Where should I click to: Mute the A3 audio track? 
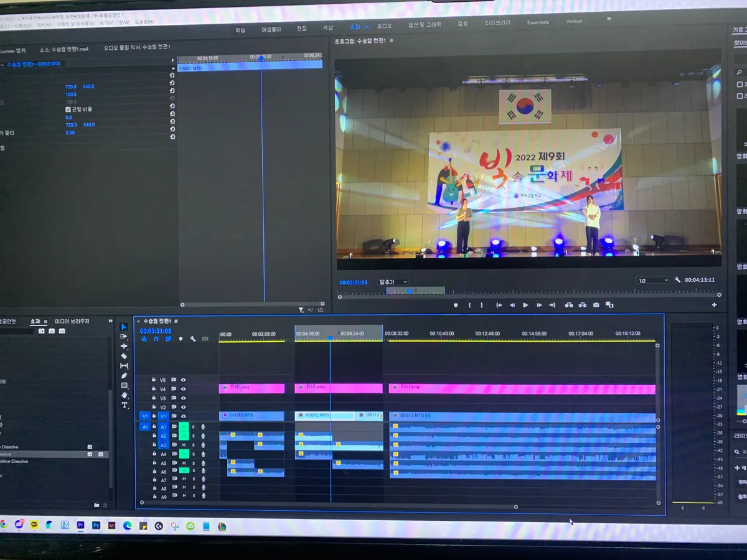click(184, 445)
